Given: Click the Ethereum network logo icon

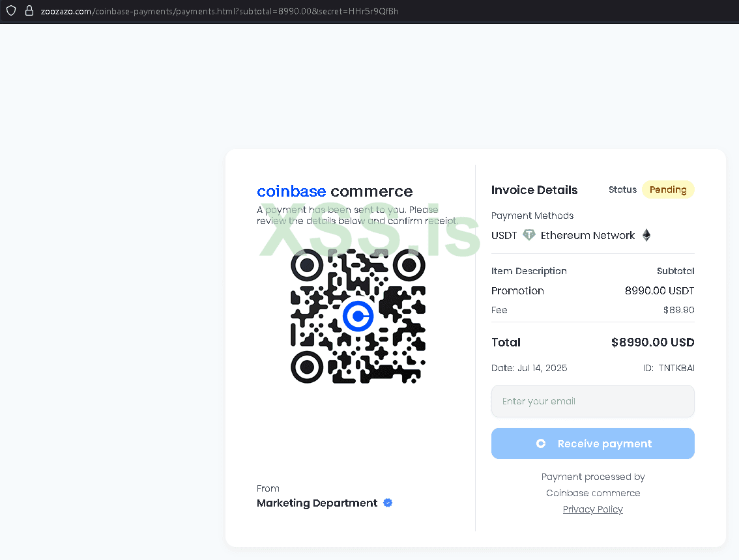Looking at the screenshot, I should point(646,235).
